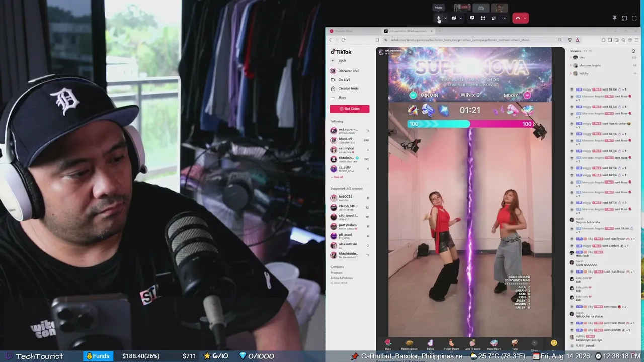Click the MINMIN team avatar in the battle
The height and width of the screenshot is (362, 644).
(413, 95)
